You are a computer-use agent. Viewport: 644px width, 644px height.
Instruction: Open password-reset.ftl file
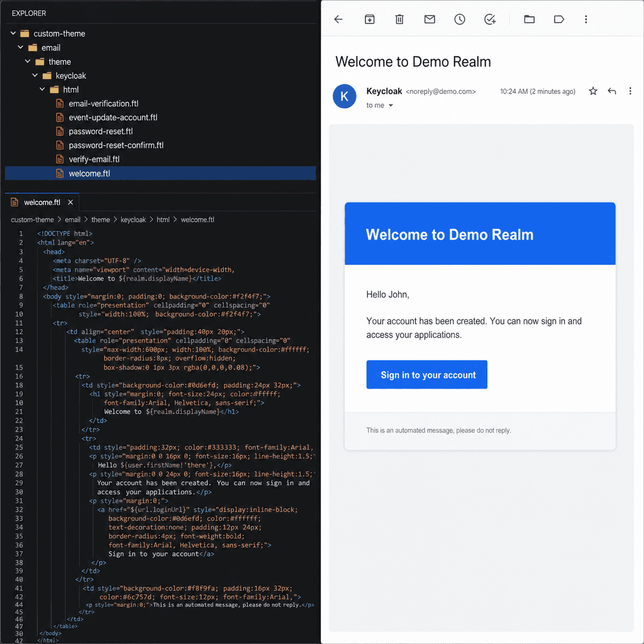pyautogui.click(x=101, y=131)
